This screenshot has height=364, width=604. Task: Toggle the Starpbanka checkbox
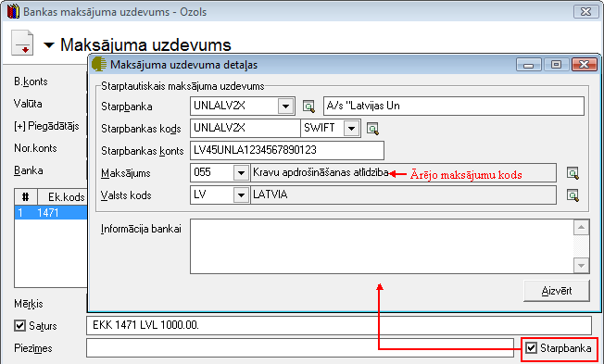click(531, 348)
